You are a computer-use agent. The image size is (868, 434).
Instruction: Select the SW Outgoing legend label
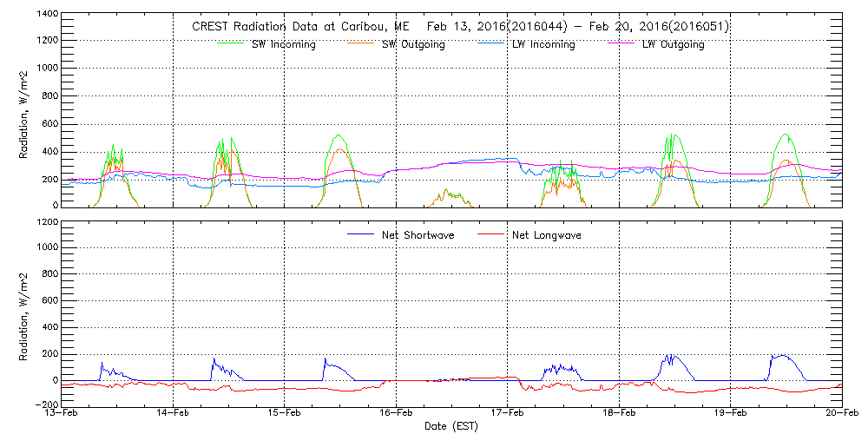pos(413,44)
